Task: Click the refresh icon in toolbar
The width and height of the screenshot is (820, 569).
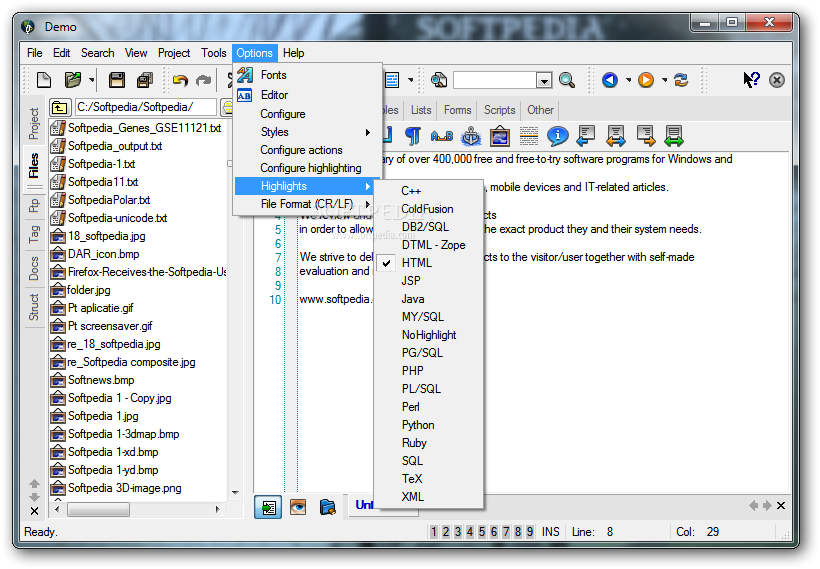Action: pos(681,80)
